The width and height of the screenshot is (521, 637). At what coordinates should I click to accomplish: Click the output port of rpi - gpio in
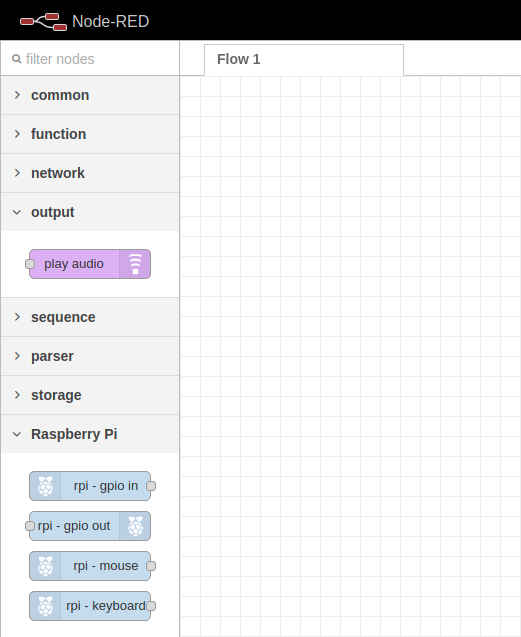[x=151, y=486]
